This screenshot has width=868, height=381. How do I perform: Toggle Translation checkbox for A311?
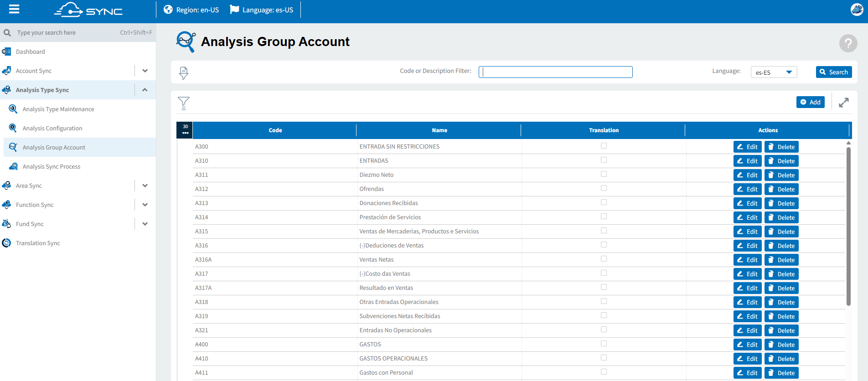[604, 174]
